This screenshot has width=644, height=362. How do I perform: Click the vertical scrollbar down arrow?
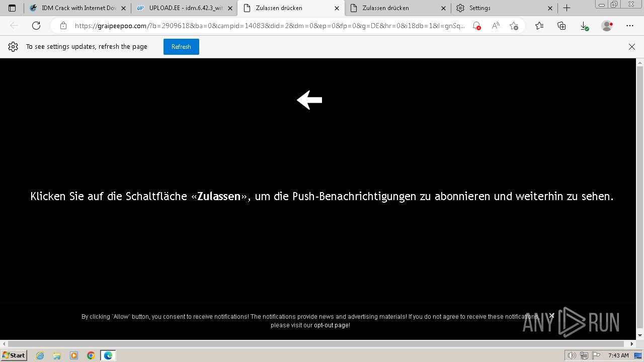(640, 335)
